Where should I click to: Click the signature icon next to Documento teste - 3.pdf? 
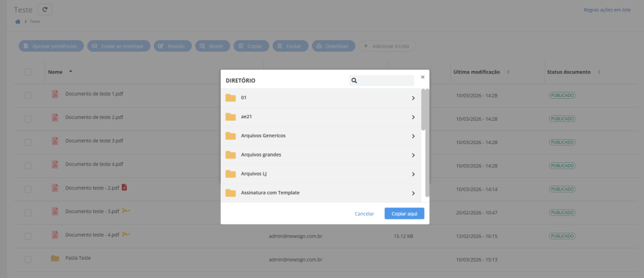tap(126, 211)
